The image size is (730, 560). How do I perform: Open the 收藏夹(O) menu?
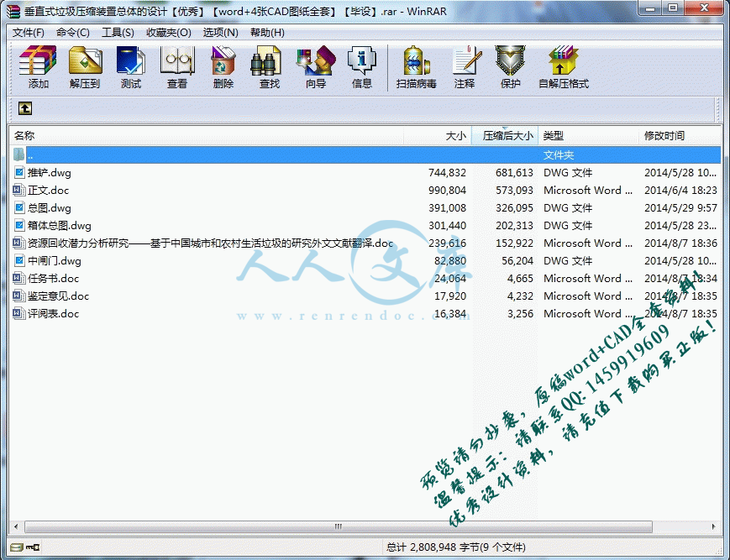169,33
